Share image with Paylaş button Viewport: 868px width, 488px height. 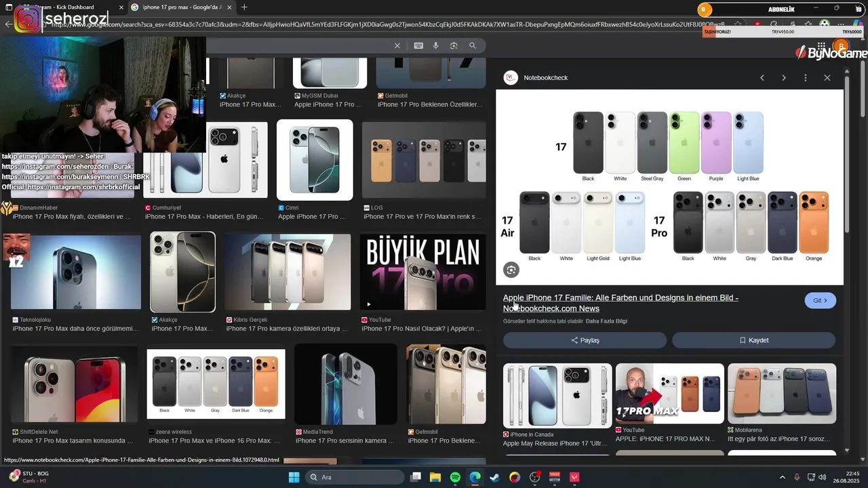pyautogui.click(x=585, y=340)
